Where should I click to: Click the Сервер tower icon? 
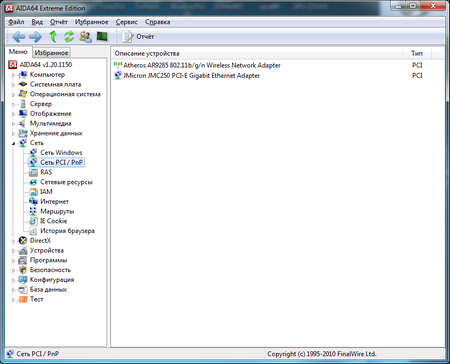(23, 104)
